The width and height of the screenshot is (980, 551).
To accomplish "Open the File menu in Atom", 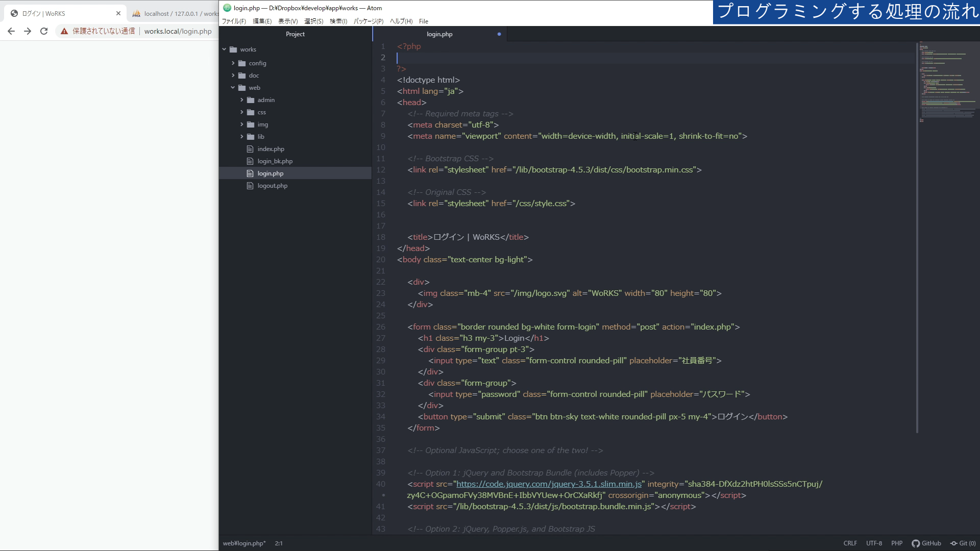I will [x=424, y=21].
